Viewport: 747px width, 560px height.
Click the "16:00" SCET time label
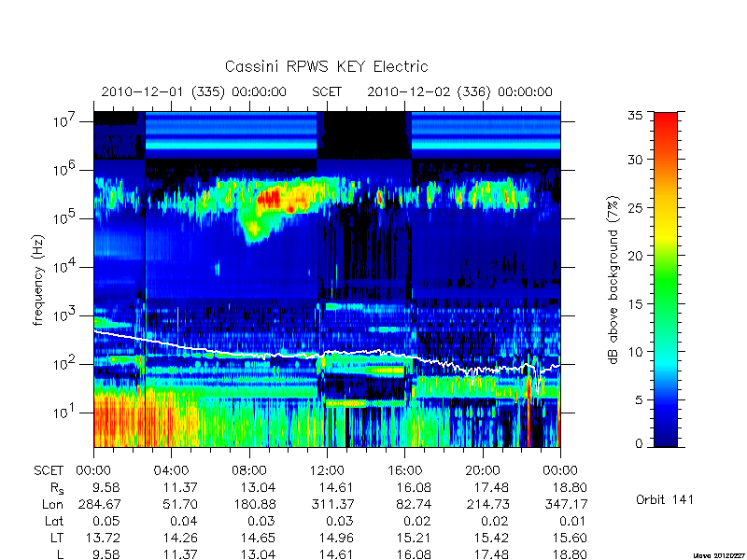404,471
